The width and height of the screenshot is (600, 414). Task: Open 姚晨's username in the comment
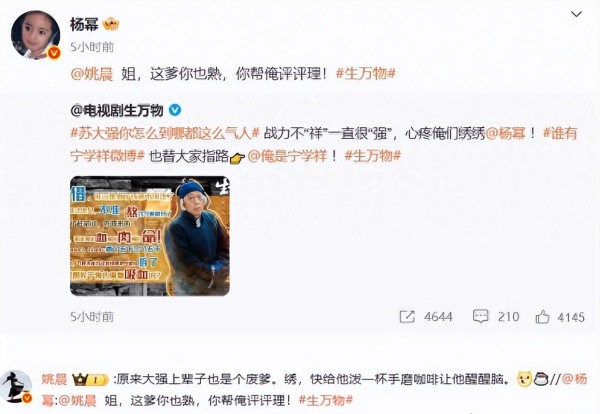[54, 379]
